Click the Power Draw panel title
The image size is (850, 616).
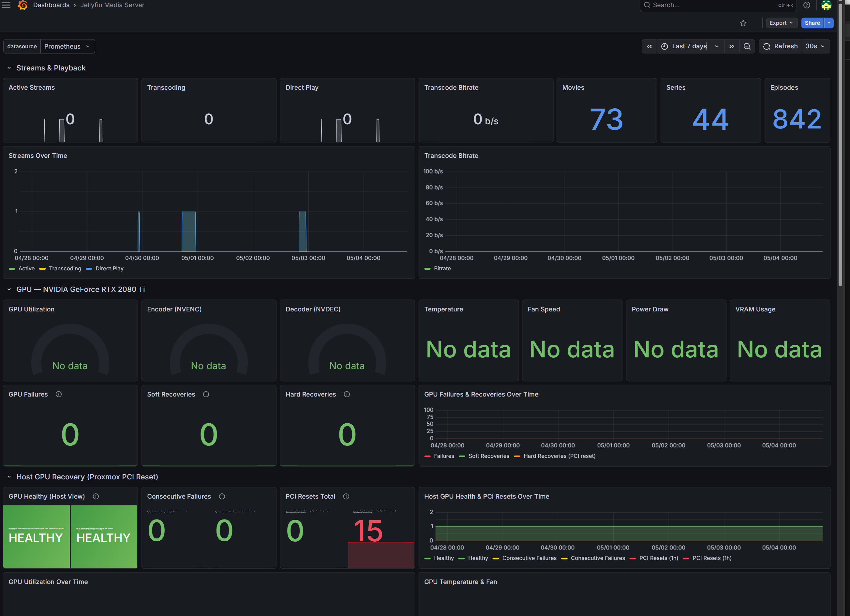click(x=649, y=309)
